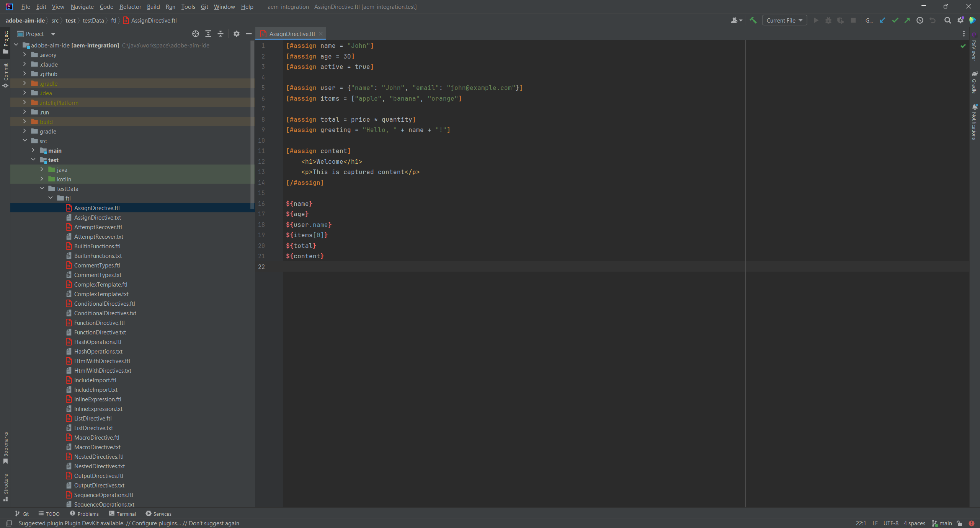Open Search Everywhere magnifier

tap(948, 20)
